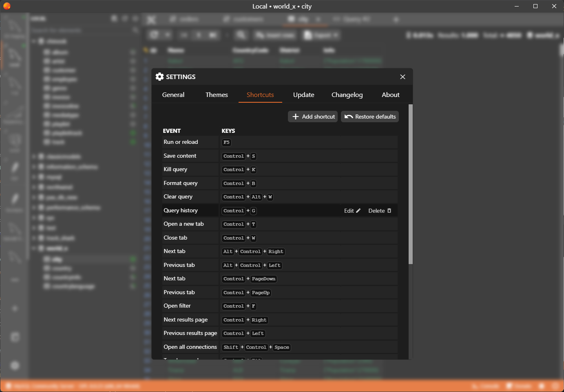The image size is (564, 392).
Task: Click the Restore defaults button
Action: (x=369, y=117)
